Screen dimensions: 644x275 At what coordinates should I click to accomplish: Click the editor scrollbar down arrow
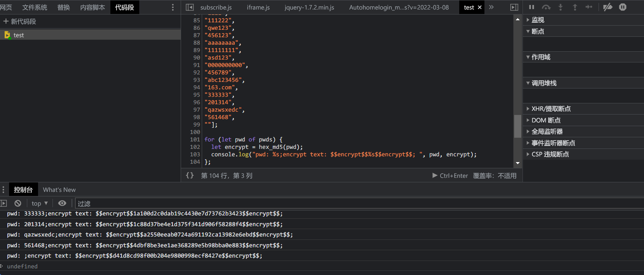point(518,164)
